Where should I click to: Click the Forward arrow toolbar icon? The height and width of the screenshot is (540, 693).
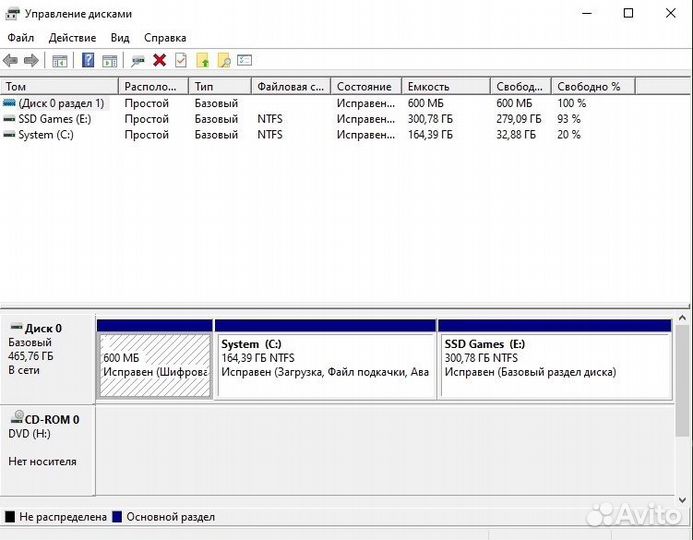click(x=31, y=60)
